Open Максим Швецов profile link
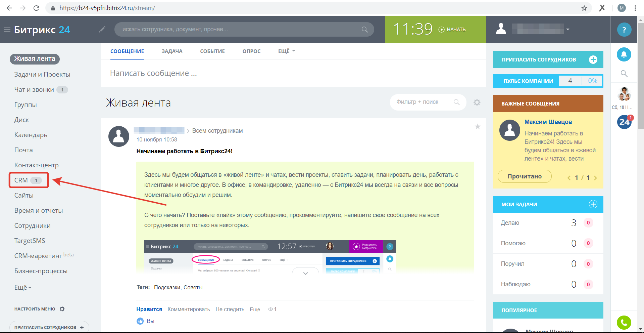The height and width of the screenshot is (333, 644). pos(548,122)
